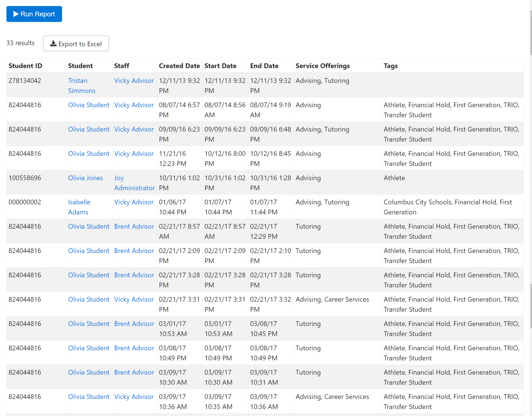Viewport: 532px width, 416px height.
Task: Select student ID 000000002
Action: click(25, 202)
